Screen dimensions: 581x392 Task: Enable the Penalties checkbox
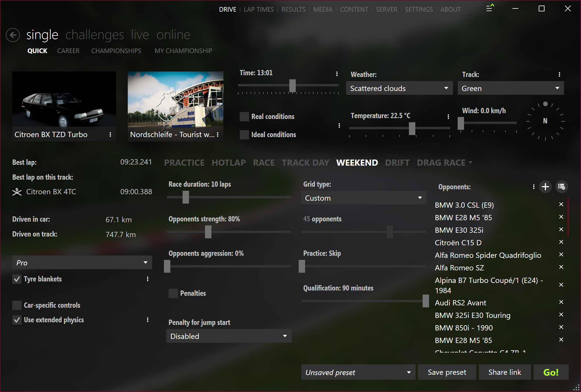pos(173,293)
